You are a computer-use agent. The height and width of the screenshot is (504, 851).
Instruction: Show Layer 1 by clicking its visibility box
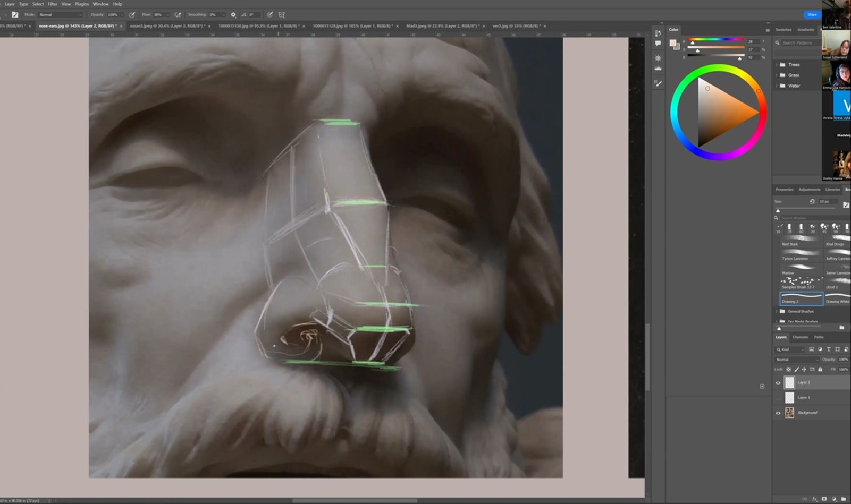pos(778,397)
